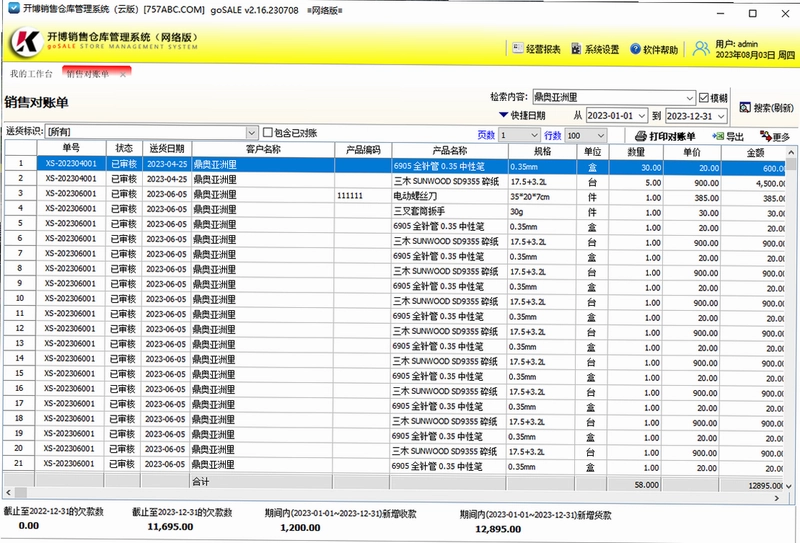
Task: Click the 单位 column header
Action: [592, 152]
